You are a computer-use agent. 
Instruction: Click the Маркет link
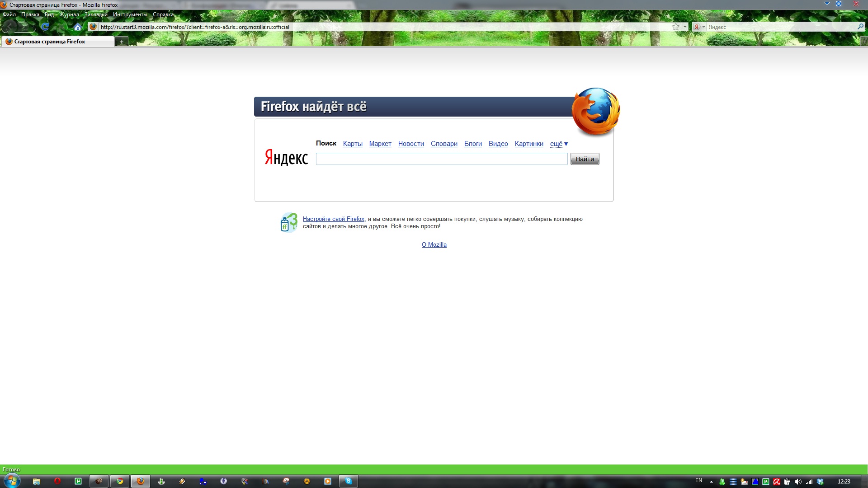click(x=380, y=144)
